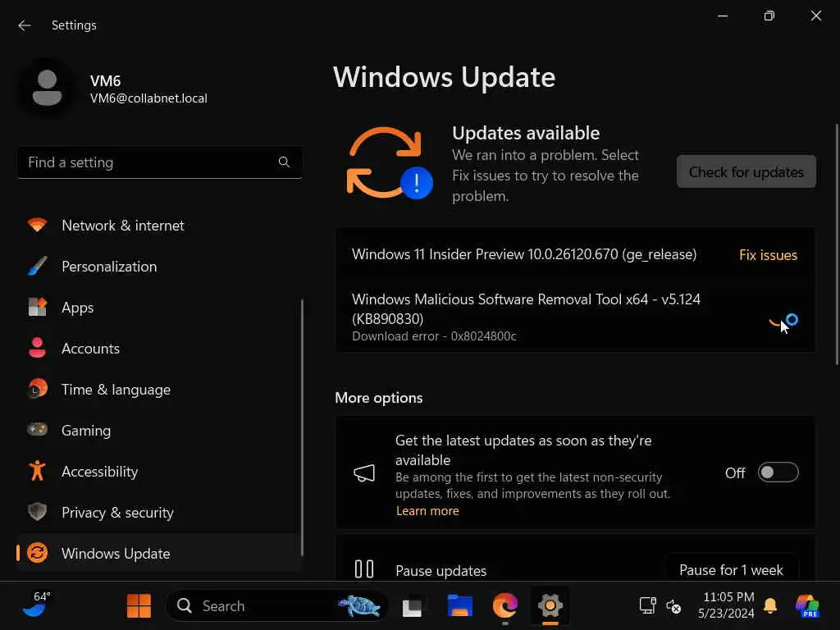Select Accessibility in the sidebar

point(160,472)
